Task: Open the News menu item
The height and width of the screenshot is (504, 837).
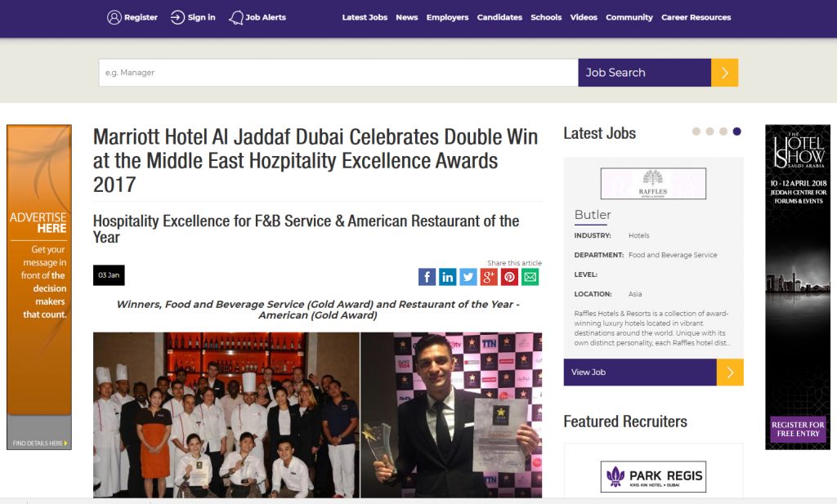Action: pos(407,18)
